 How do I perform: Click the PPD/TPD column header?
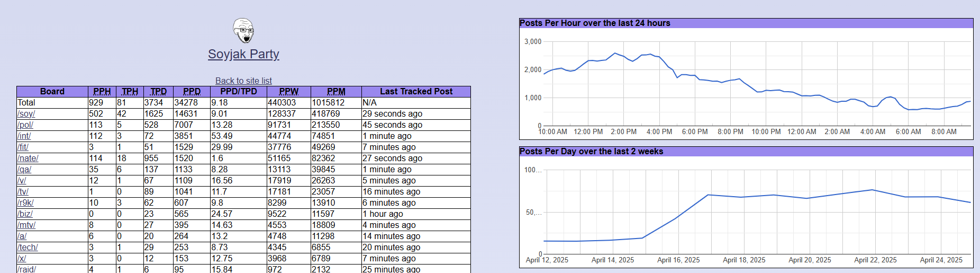tap(239, 91)
